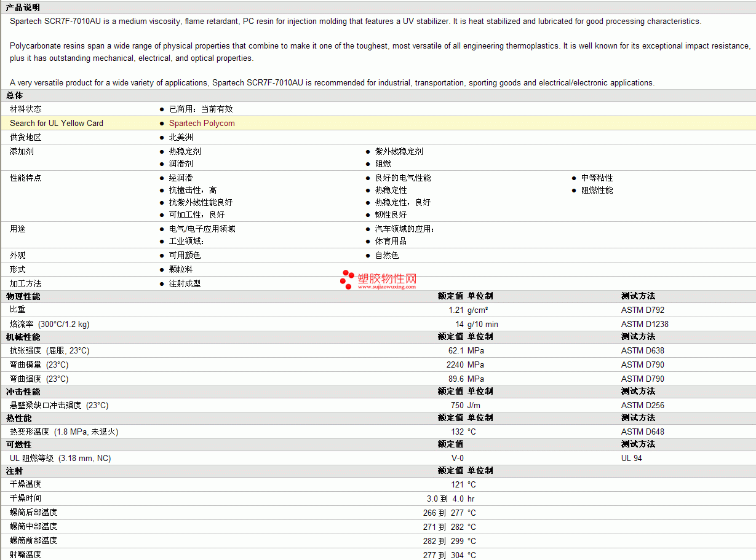Select the 射嘴温度 row label
The image size is (756, 560).
pos(26,554)
